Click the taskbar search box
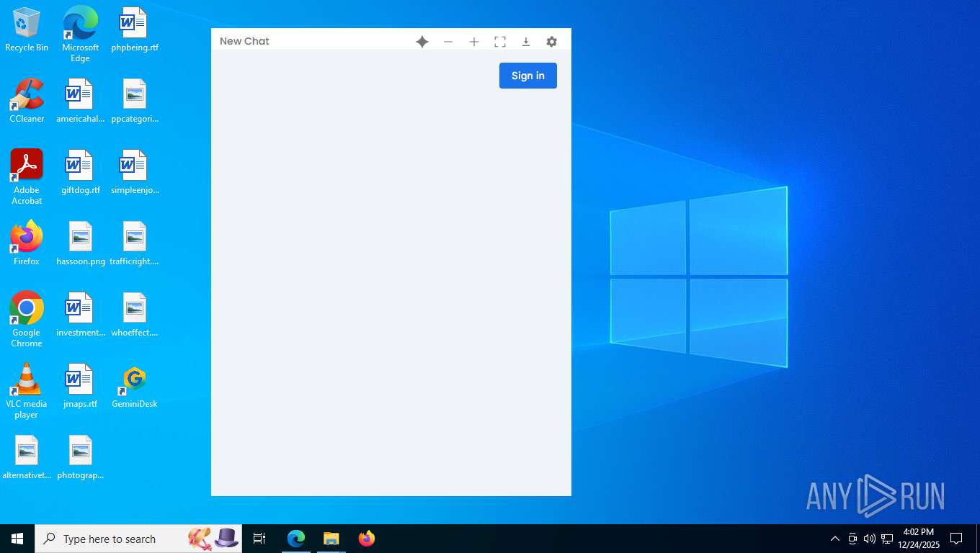Image resolution: width=980 pixels, height=553 pixels. pyautogui.click(x=138, y=539)
